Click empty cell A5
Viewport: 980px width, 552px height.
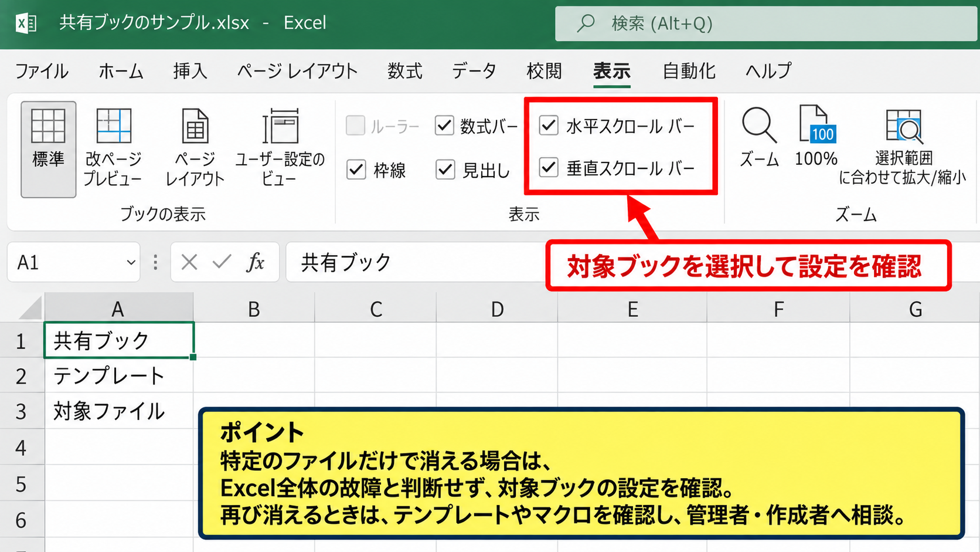[119, 483]
